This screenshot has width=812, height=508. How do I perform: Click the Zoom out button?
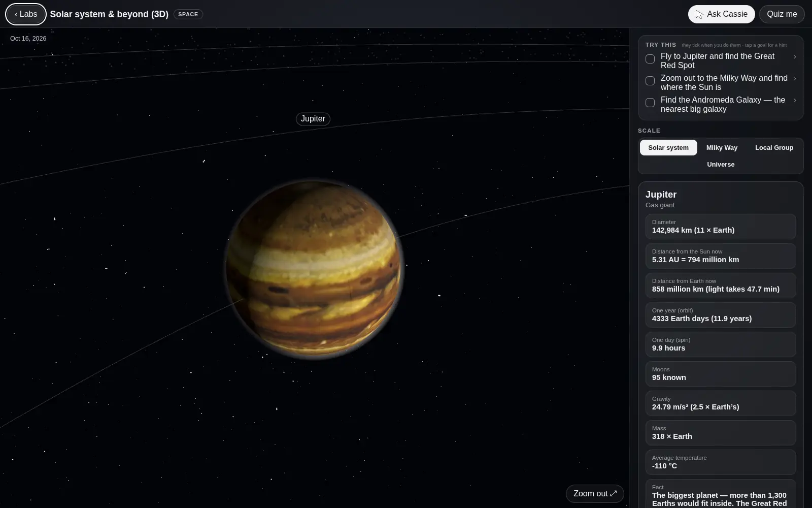point(595,494)
